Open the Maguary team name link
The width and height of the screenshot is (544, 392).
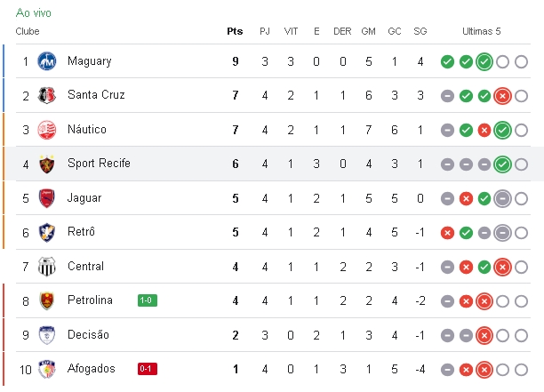click(x=90, y=61)
